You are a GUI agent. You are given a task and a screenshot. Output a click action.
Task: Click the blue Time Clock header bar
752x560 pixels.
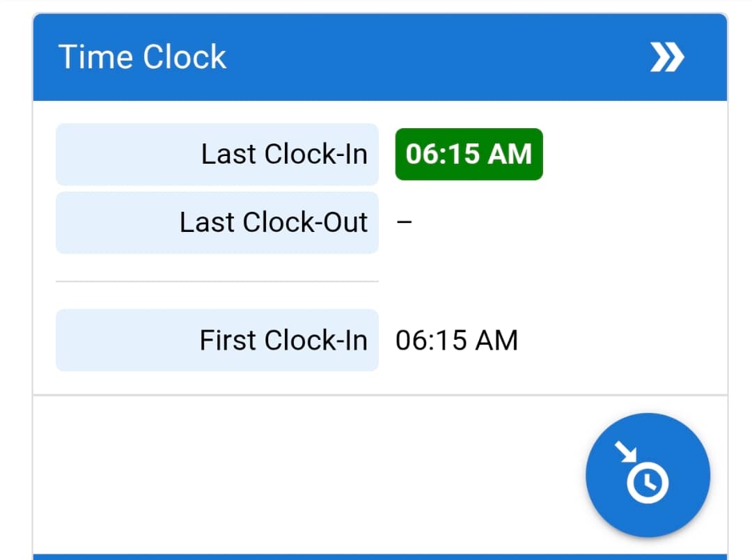click(418, 58)
